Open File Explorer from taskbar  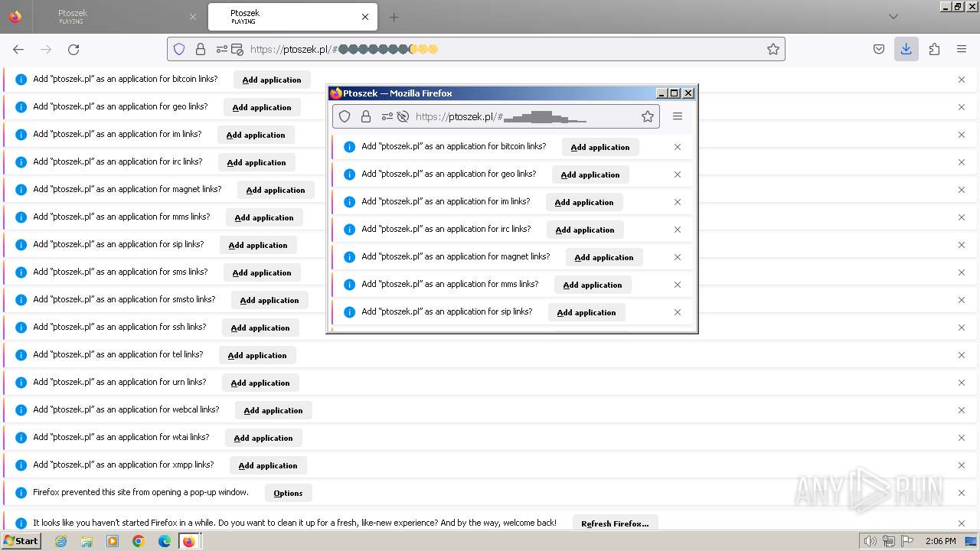(87, 541)
